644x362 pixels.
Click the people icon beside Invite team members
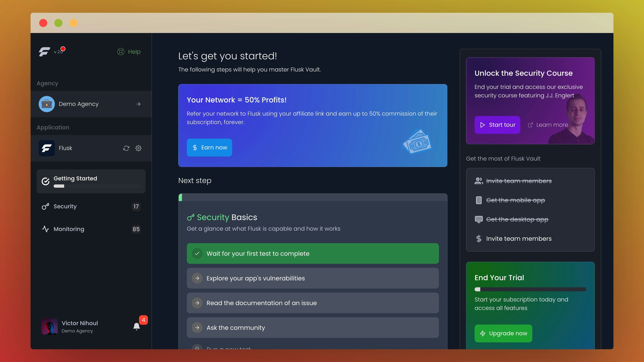[x=478, y=181]
